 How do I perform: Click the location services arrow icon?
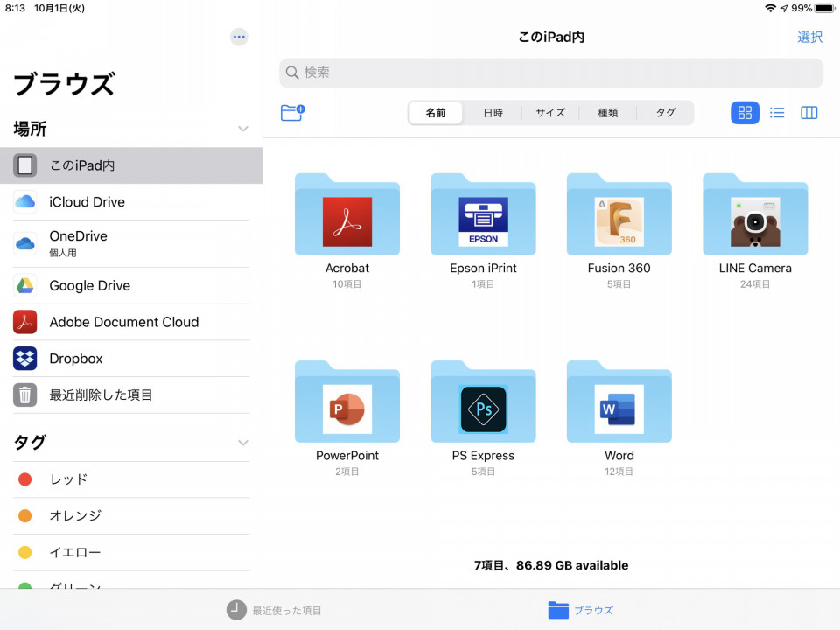[784, 8]
